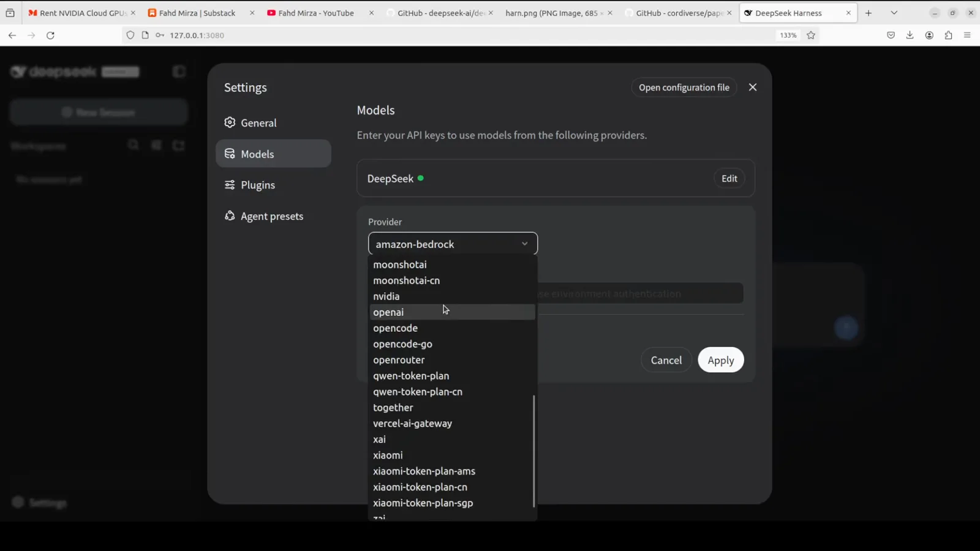Image resolution: width=980 pixels, height=551 pixels.
Task: Click the page info document icon
Action: [x=145, y=36]
